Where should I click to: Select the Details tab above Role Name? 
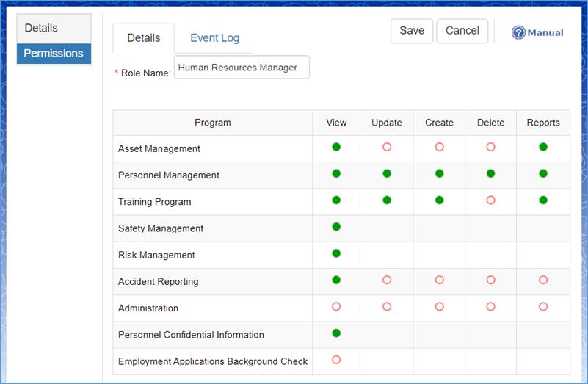(x=143, y=38)
